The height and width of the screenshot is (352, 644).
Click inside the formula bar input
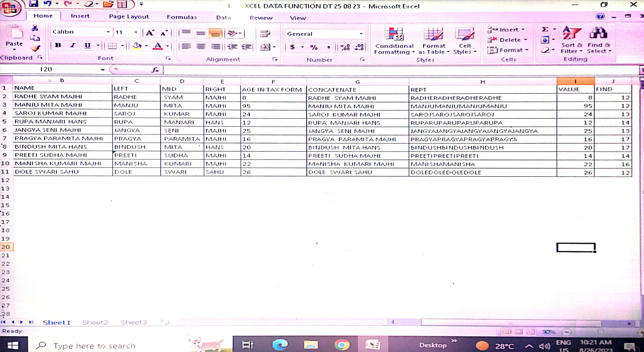click(350, 70)
